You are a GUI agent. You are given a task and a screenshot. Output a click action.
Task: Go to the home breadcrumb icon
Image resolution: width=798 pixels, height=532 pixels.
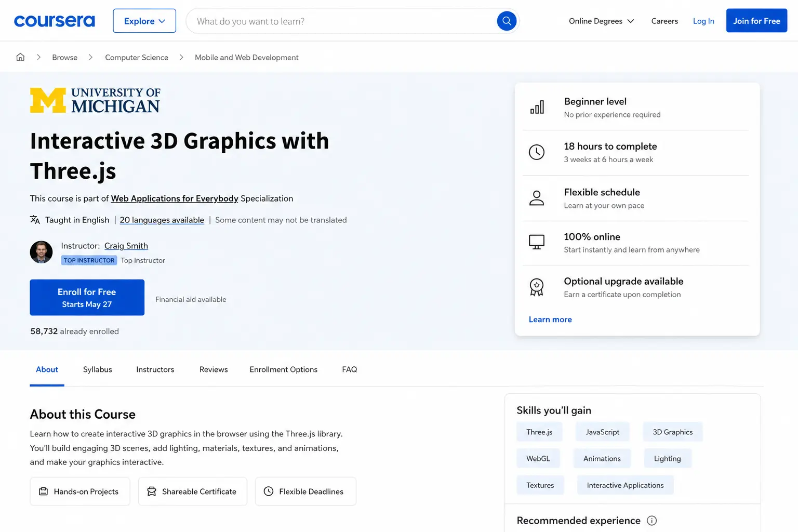20,57
